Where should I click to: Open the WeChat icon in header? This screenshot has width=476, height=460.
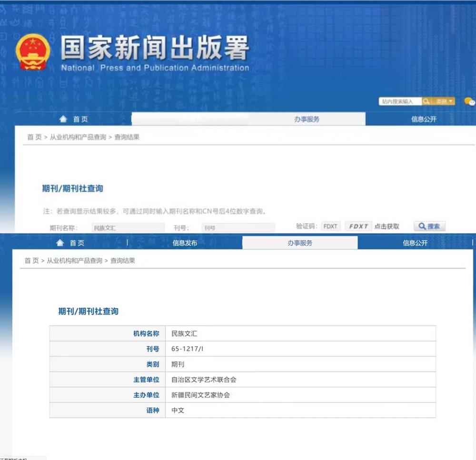[x=469, y=101]
